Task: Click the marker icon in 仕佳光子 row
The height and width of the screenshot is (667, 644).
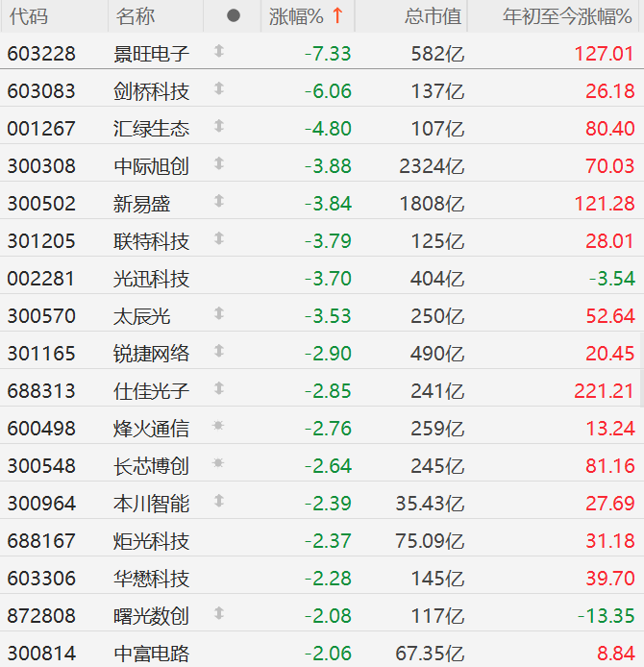Action: coord(218,388)
